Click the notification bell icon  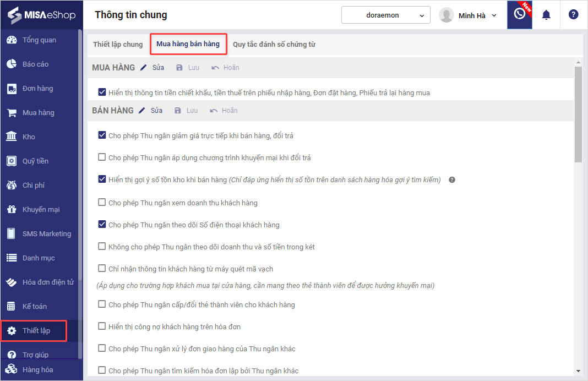coord(546,15)
